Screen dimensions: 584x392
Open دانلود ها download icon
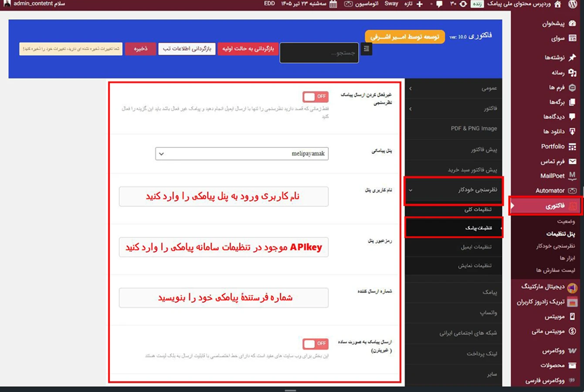coord(573,132)
